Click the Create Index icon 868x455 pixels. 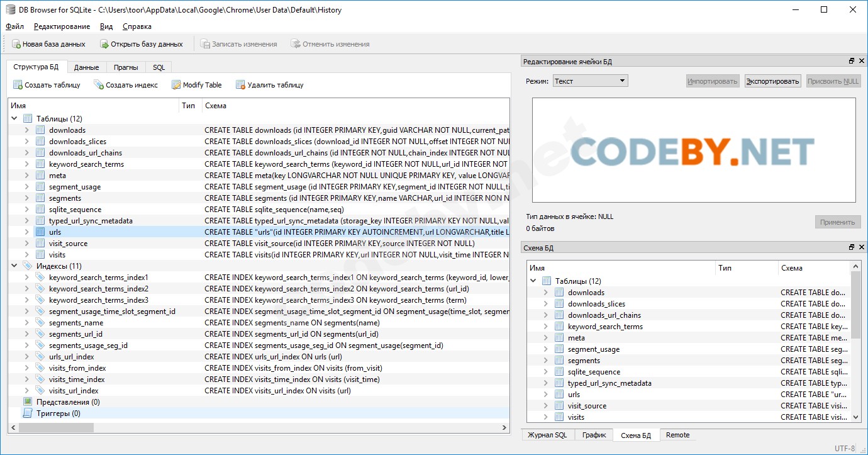coord(99,85)
